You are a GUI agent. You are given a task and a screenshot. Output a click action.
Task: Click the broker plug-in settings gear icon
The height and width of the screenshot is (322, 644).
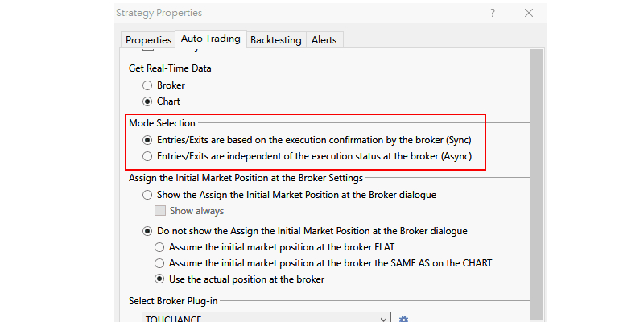coord(404,319)
